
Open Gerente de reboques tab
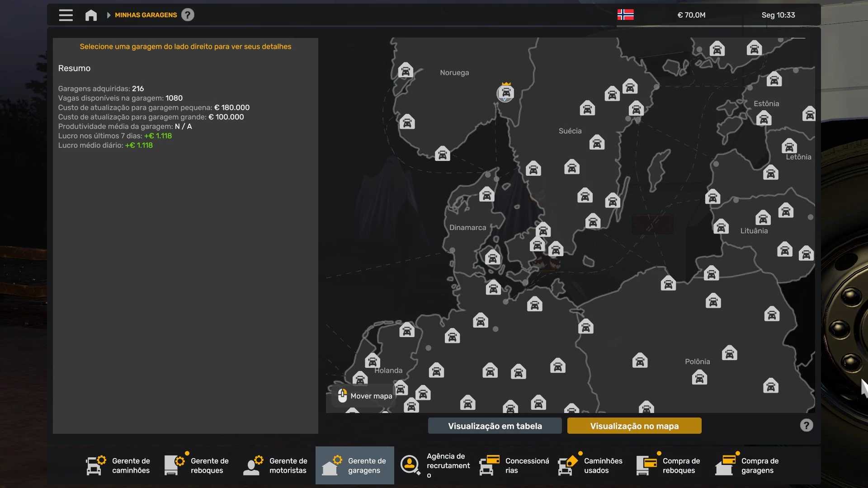197,465
